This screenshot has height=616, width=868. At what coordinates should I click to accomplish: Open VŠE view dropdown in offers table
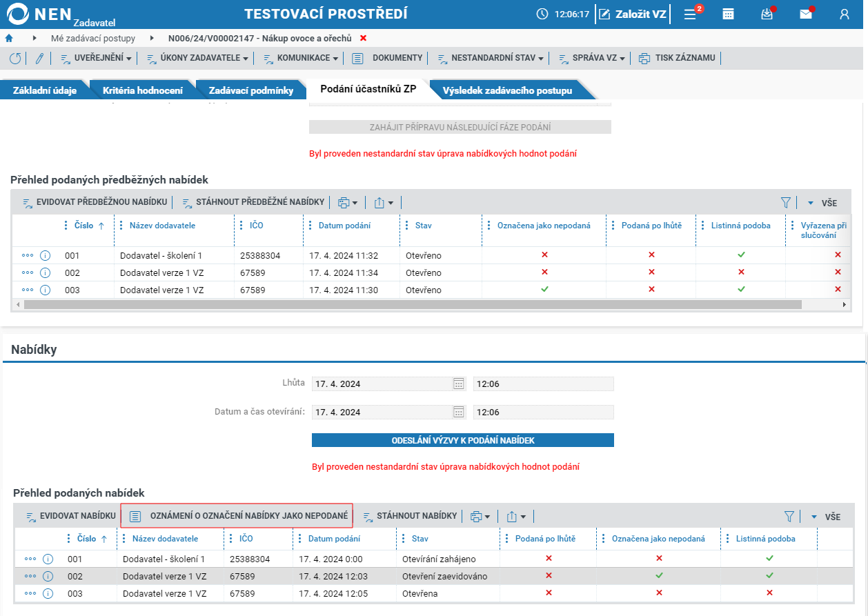pyautogui.click(x=826, y=517)
